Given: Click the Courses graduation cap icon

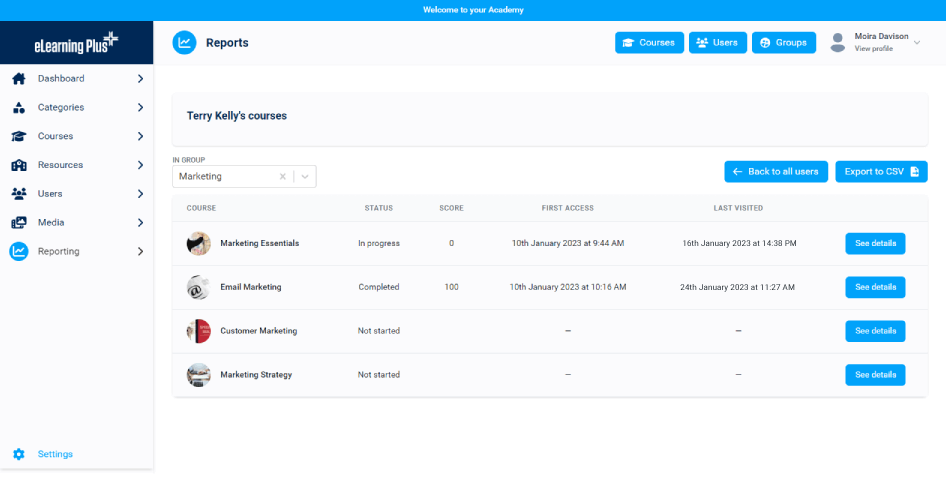Looking at the screenshot, I should tap(18, 136).
